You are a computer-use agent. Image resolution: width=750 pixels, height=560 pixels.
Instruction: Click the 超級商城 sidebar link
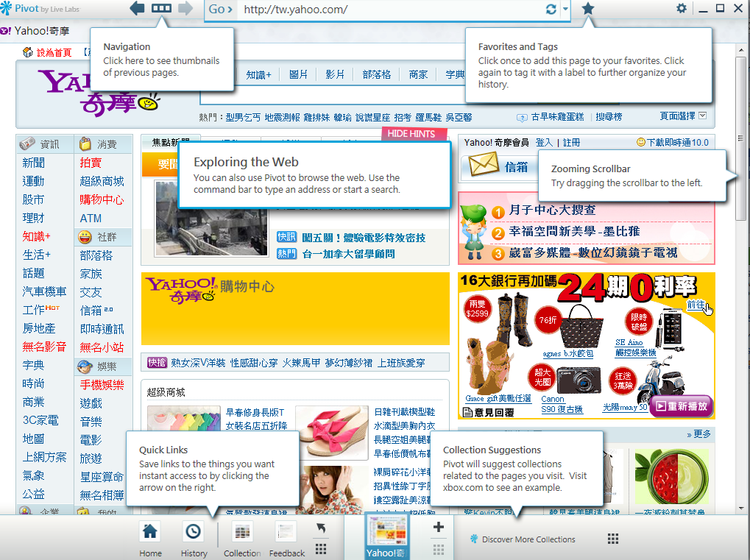click(x=102, y=181)
